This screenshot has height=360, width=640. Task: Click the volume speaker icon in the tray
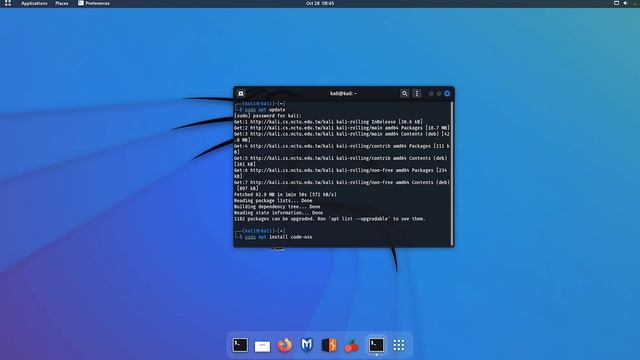(x=625, y=3)
